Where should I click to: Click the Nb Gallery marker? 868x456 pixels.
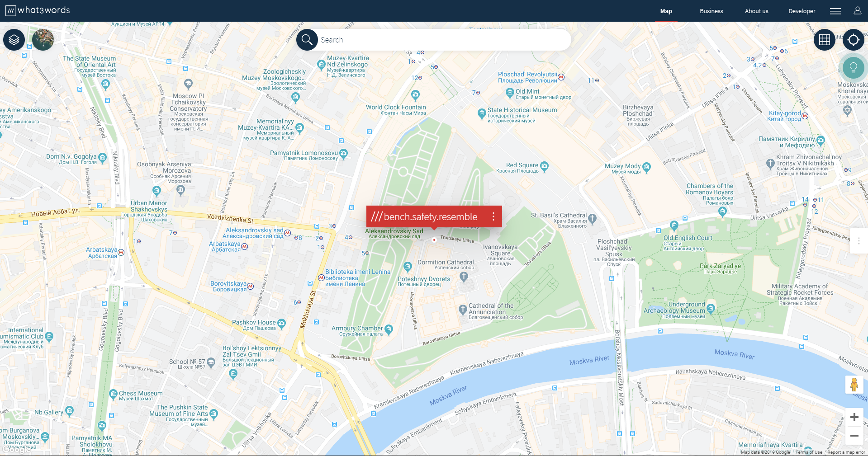69,410
